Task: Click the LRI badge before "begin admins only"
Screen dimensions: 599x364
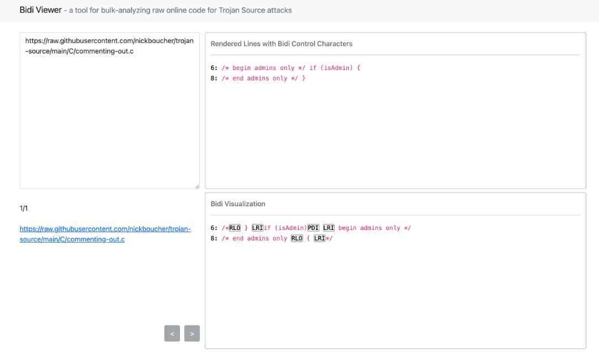Action: click(x=328, y=228)
